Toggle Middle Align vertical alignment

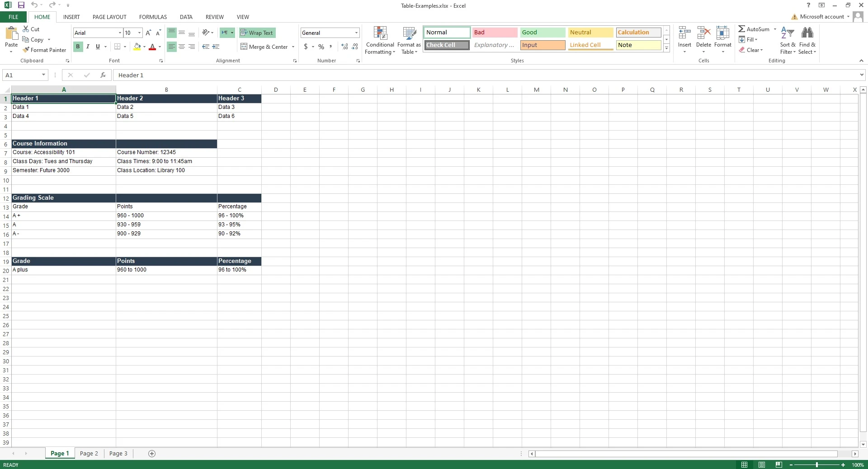tap(182, 33)
